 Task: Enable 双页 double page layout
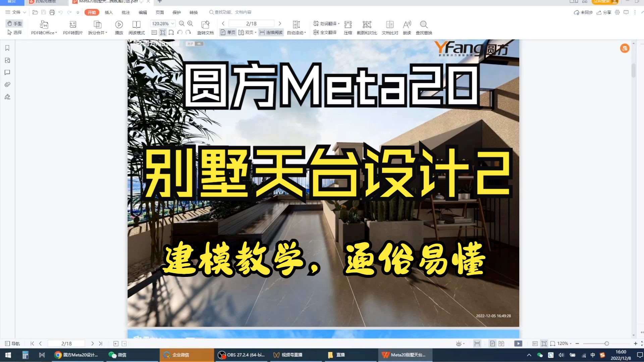point(247,33)
